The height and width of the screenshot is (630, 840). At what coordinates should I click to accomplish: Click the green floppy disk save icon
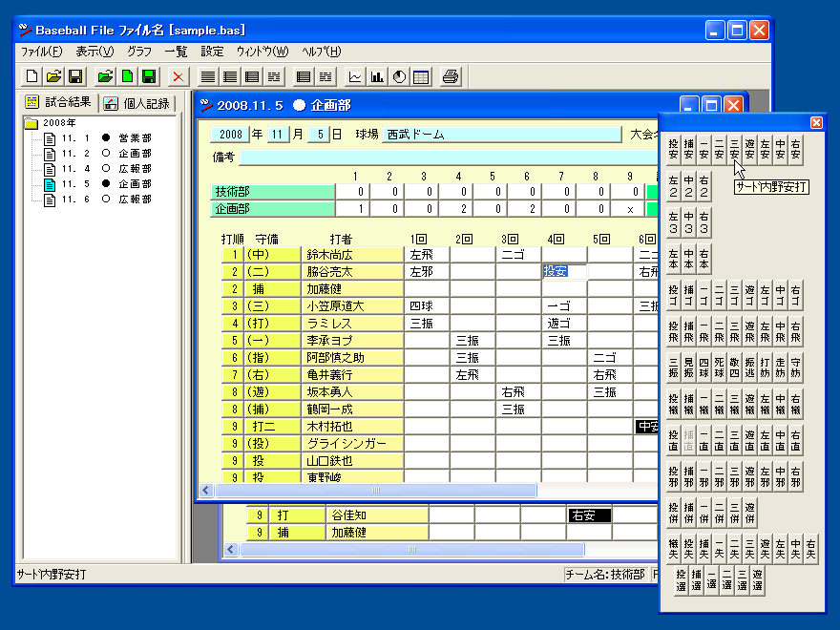(x=149, y=76)
